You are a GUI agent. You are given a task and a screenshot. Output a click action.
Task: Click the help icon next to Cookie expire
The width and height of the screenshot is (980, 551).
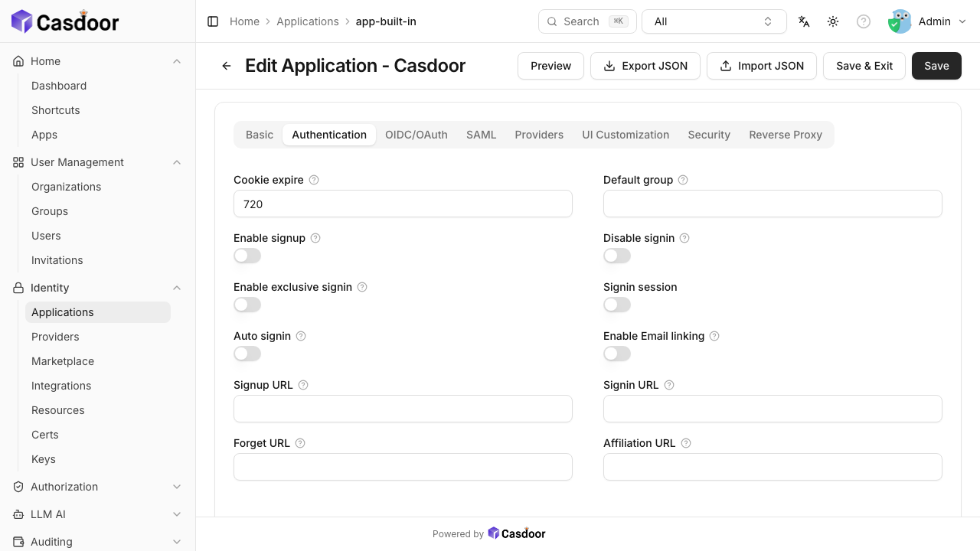(314, 180)
